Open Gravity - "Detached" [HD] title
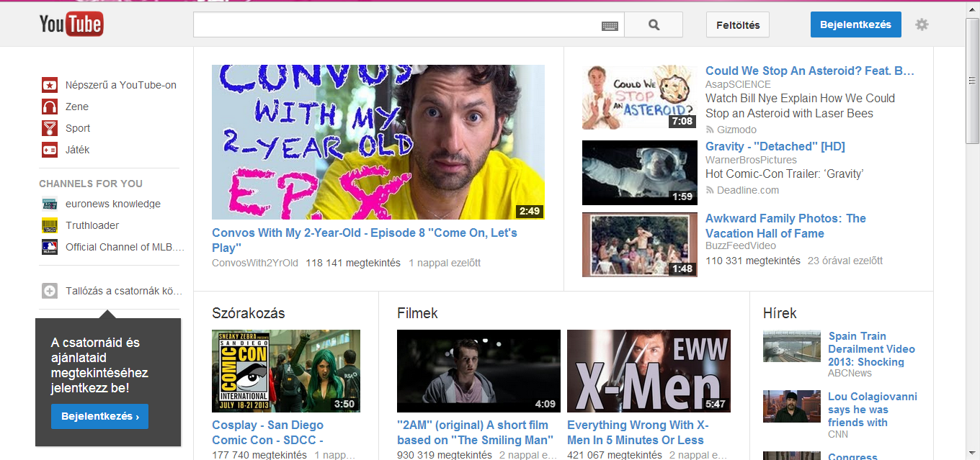This screenshot has width=980, height=460. pos(775,146)
